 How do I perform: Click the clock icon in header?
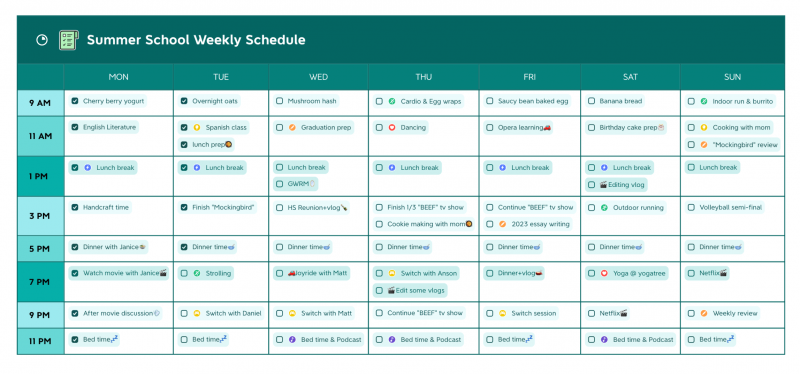tap(42, 40)
